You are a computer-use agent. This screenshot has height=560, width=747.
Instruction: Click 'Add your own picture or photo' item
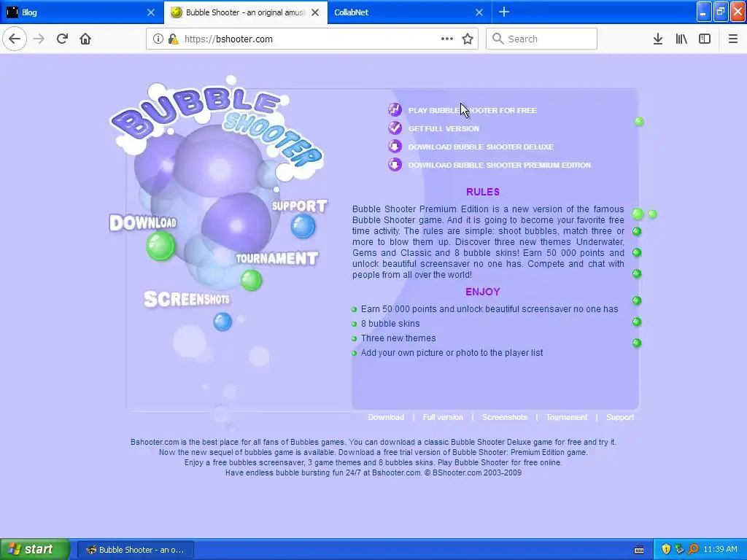(x=452, y=354)
